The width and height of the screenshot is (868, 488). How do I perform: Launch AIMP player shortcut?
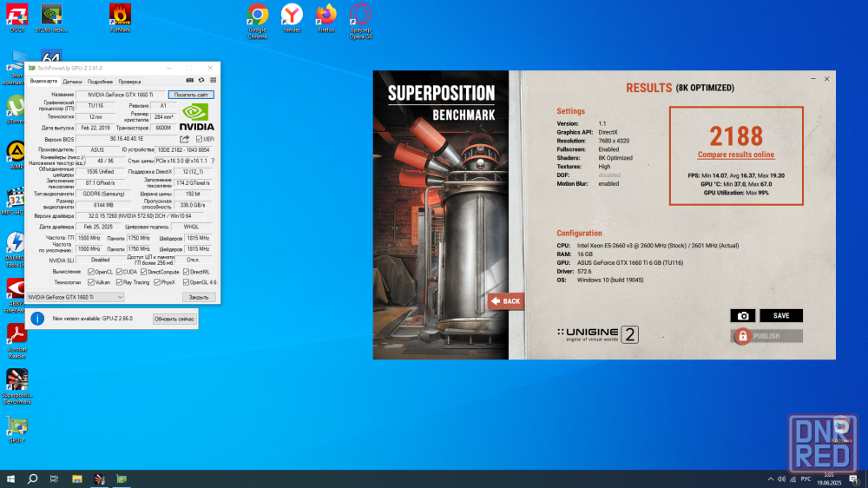(x=16, y=155)
